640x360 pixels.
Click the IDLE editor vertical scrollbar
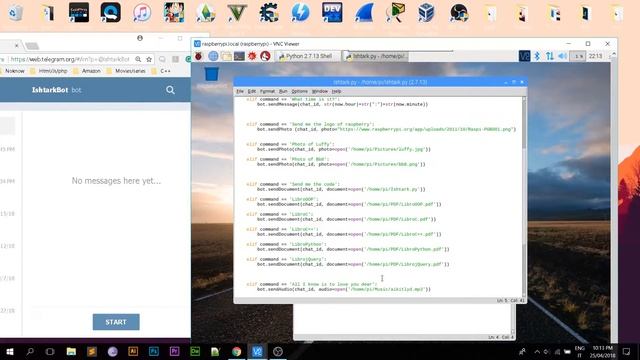[x=524, y=197]
